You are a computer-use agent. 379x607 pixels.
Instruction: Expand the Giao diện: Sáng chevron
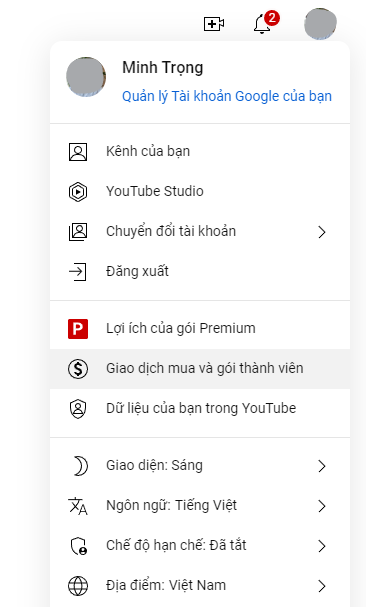point(322,466)
